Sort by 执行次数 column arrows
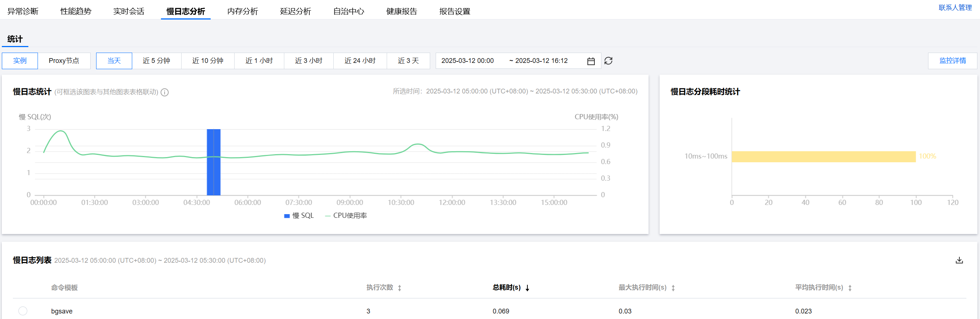 400,288
